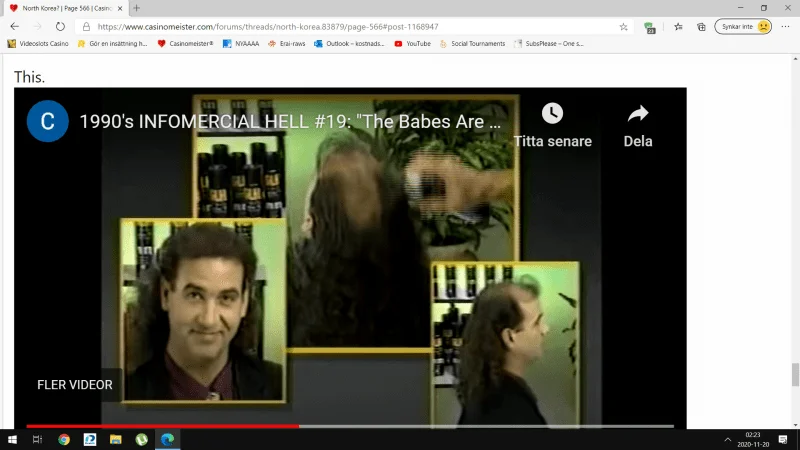Viewport: 800px width, 450px height.
Task: Add this page to favorites star
Action: [623, 27]
